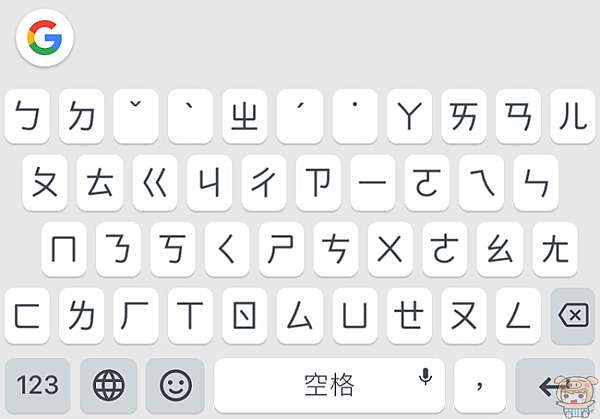Image resolution: width=600 pixels, height=419 pixels.
Task: Tap the return arrow enter key
Action: click(x=555, y=386)
